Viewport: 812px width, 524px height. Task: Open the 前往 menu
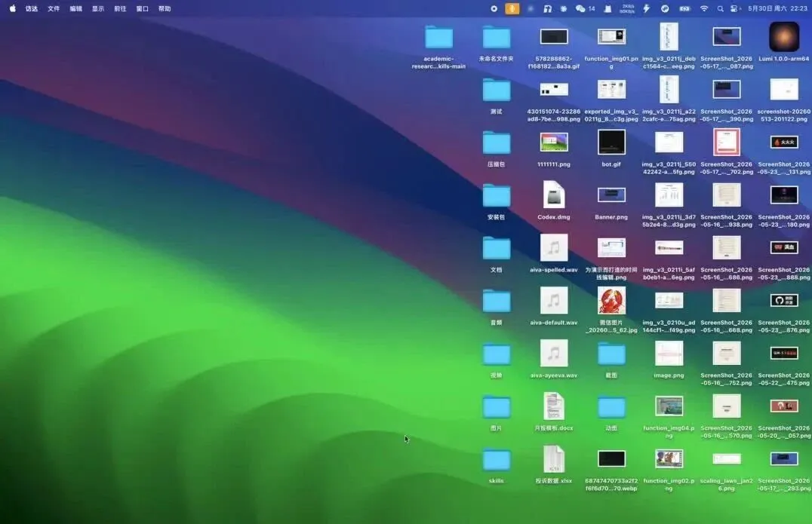point(120,9)
